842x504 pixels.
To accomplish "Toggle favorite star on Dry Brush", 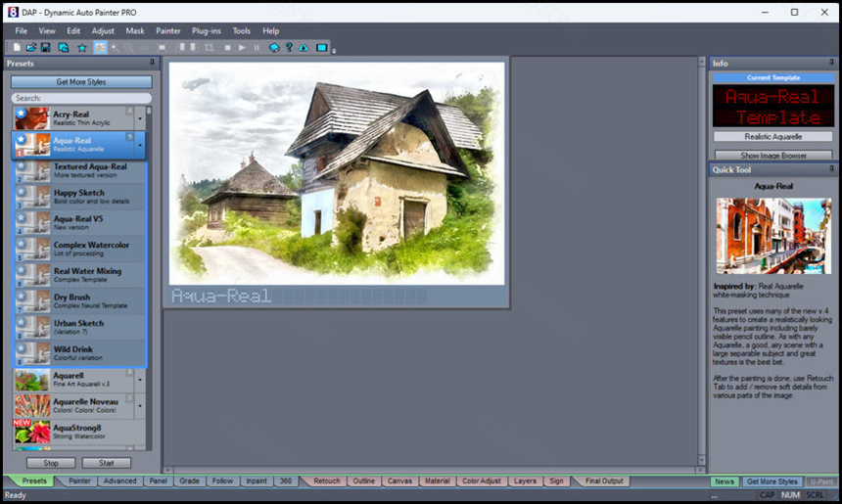I will coord(21,297).
